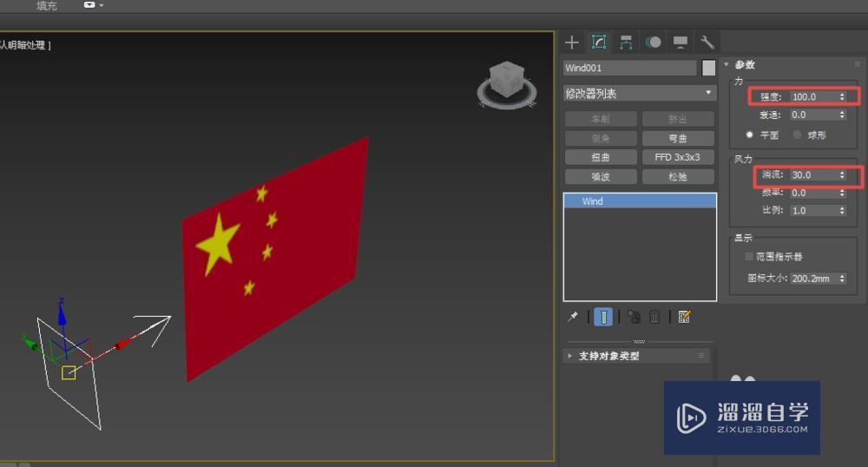
Task: Click the FFD 3x3x3 modifier button
Action: tap(678, 157)
